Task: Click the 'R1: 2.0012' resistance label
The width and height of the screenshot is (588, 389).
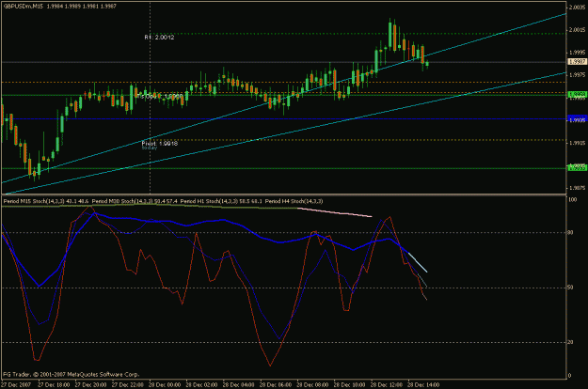Action: (159, 38)
